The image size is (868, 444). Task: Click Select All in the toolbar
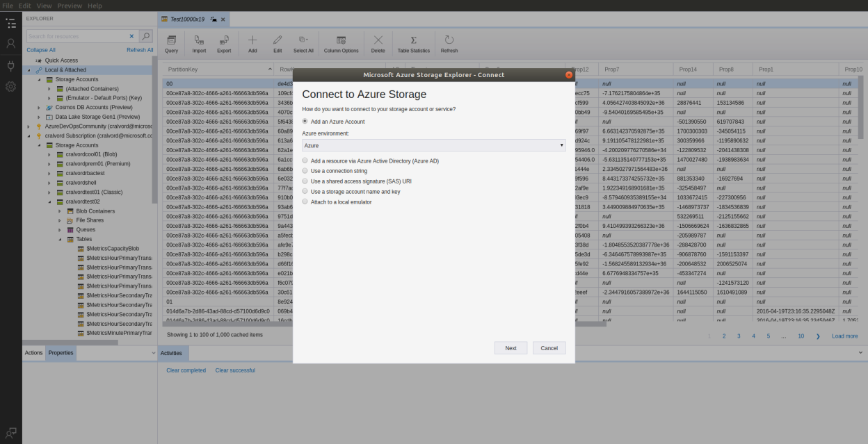pyautogui.click(x=303, y=44)
